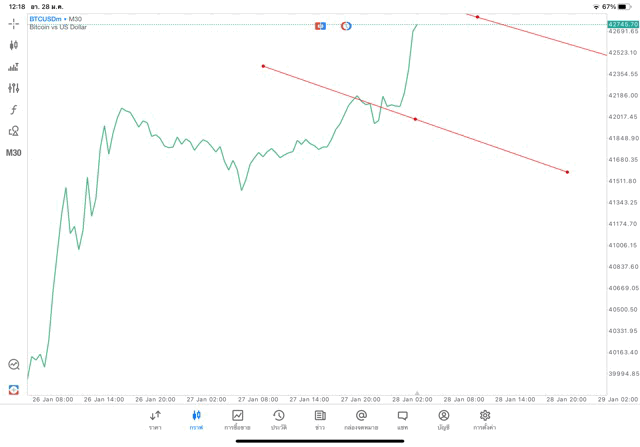The image size is (640, 447).
Task: Select the Chart (กราฟ) tab
Action: coord(196,419)
